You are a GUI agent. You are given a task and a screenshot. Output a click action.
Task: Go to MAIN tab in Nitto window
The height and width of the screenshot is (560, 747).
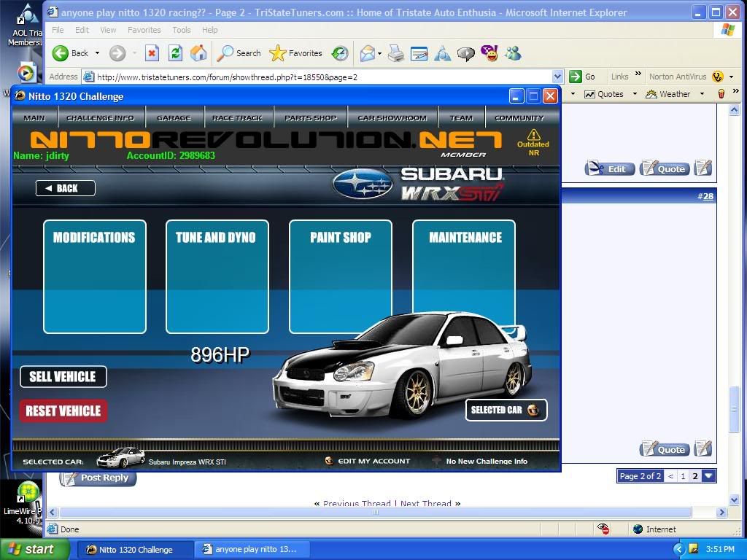(34, 117)
